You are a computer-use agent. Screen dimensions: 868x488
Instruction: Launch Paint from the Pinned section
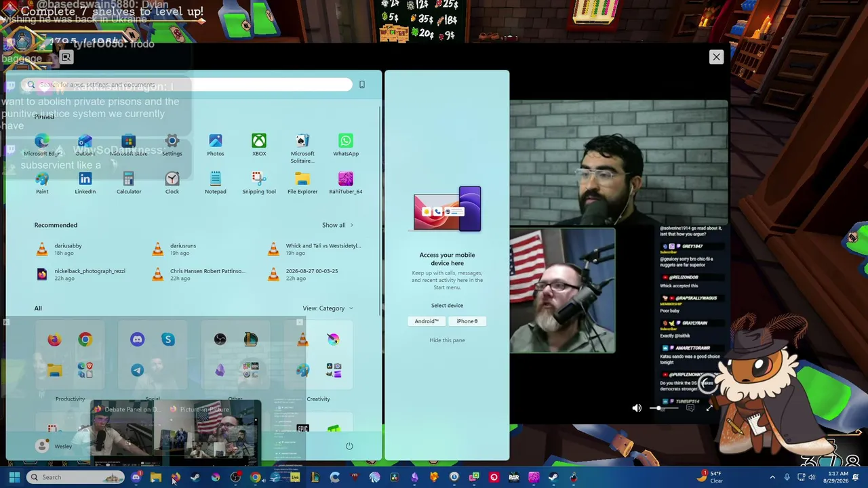[x=42, y=183]
